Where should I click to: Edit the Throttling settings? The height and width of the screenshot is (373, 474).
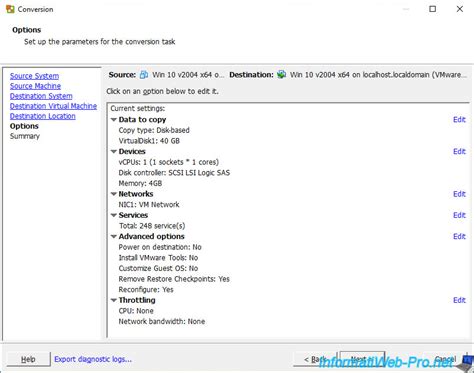(x=459, y=300)
